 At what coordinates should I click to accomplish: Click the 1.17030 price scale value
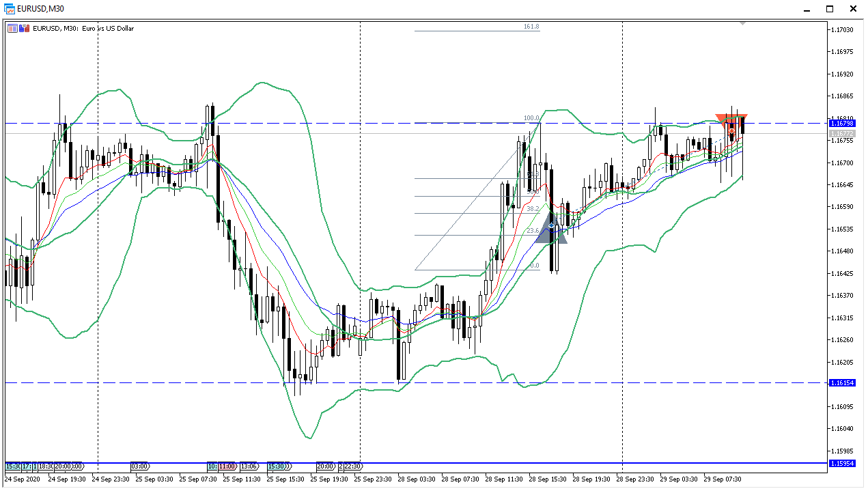[x=842, y=30]
